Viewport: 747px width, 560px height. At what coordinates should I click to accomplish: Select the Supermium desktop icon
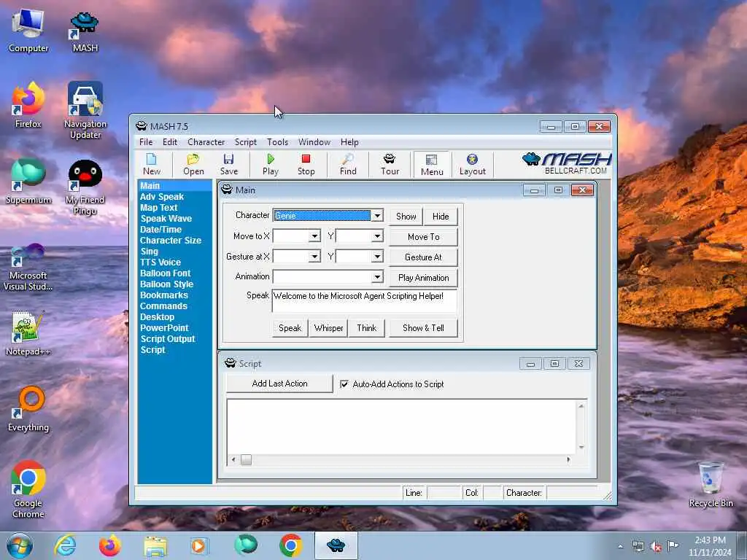[28, 182]
